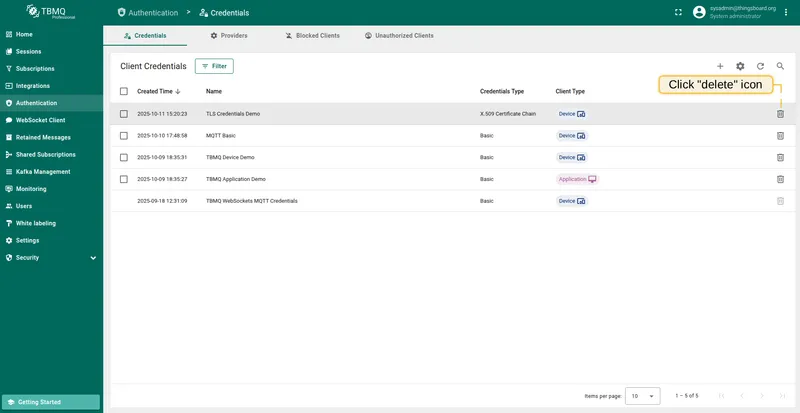The image size is (800, 413).
Task: Go to next page arrow
Action: click(762, 396)
